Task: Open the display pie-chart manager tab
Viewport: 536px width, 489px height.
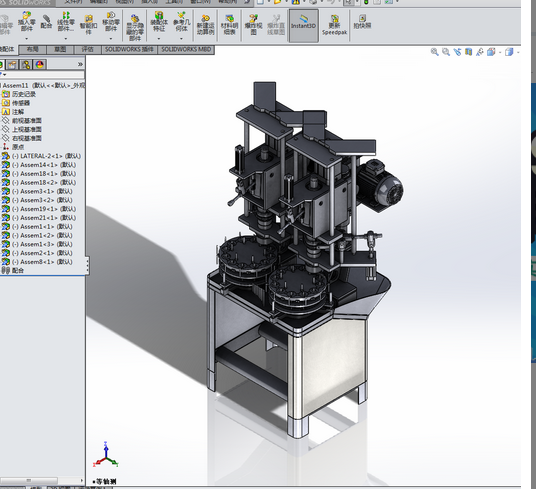Action: (40, 64)
